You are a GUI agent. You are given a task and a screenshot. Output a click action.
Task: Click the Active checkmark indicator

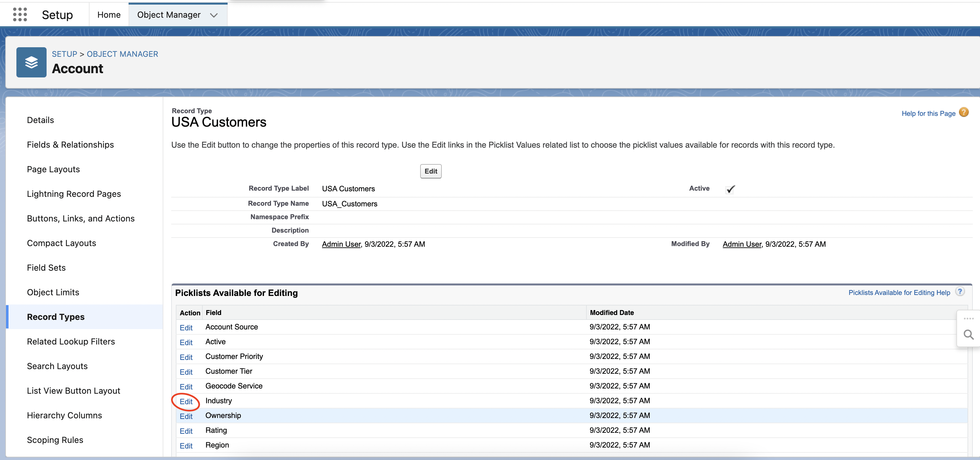pyautogui.click(x=730, y=189)
